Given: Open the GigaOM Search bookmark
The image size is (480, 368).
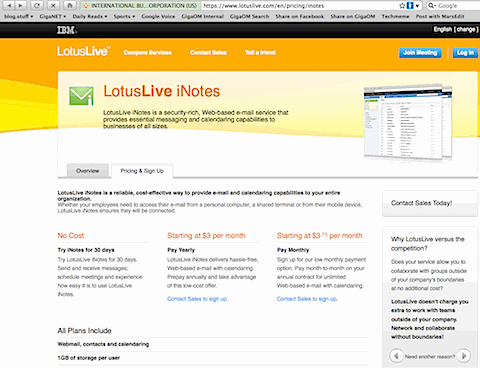Looking at the screenshot, I should (x=249, y=16).
